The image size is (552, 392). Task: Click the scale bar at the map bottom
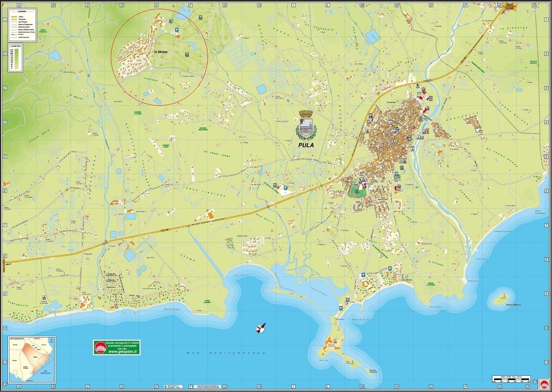(511, 380)
